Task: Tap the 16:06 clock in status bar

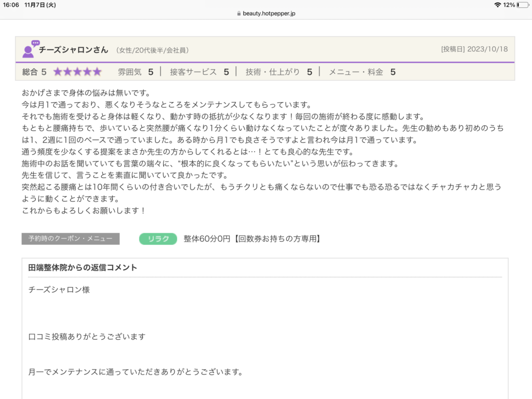Action: click(x=11, y=5)
